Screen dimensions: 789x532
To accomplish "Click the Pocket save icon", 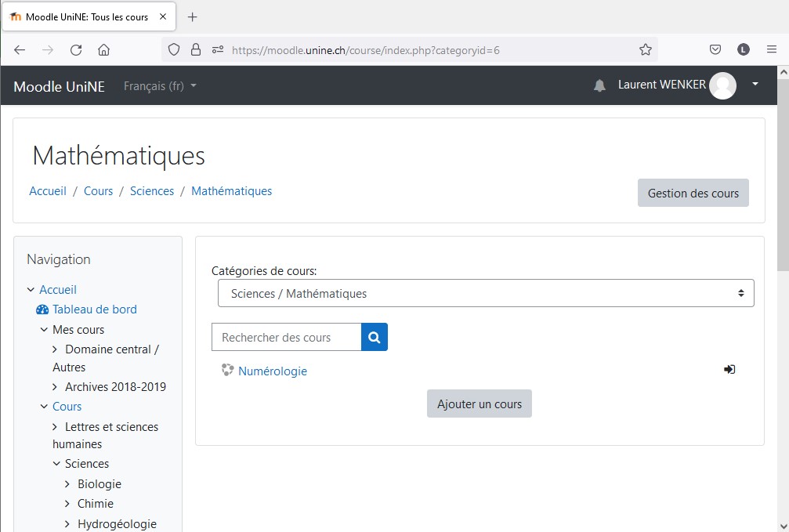I will point(715,49).
